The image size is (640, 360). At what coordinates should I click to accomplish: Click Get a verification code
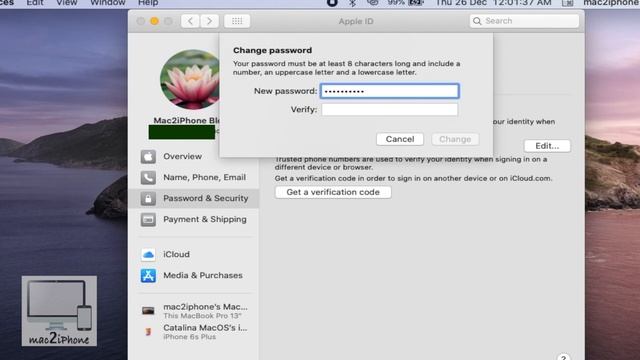pos(333,192)
